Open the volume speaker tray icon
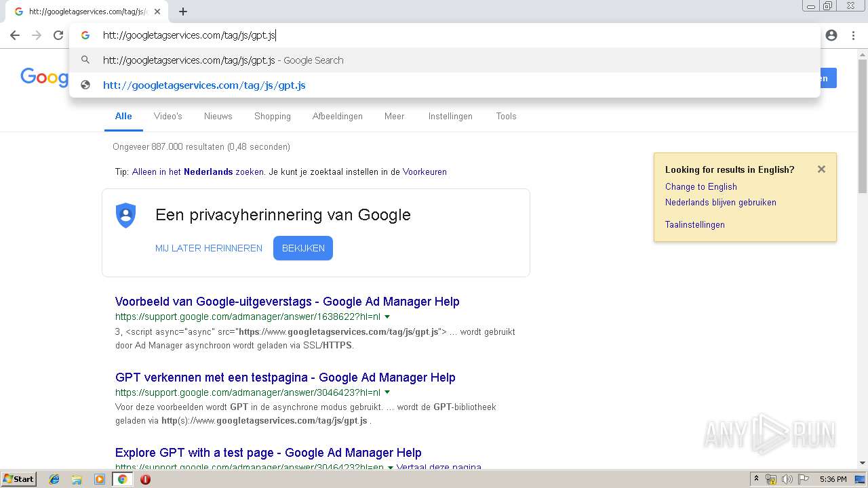Viewport: 868px width, 488px height. click(787, 479)
